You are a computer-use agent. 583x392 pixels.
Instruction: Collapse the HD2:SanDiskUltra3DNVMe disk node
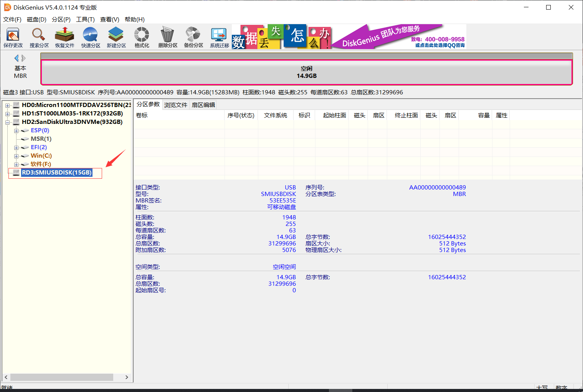click(x=8, y=122)
